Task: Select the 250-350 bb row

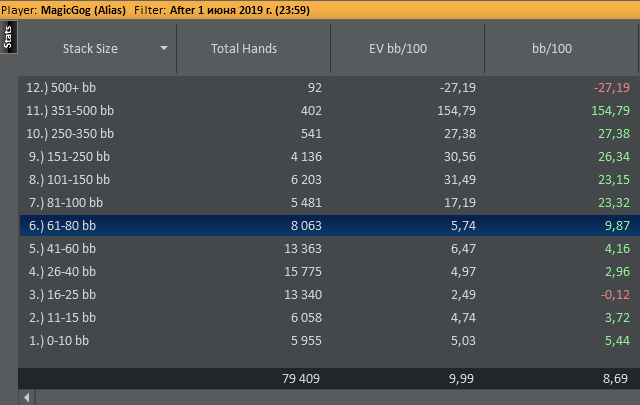Action: pos(330,134)
